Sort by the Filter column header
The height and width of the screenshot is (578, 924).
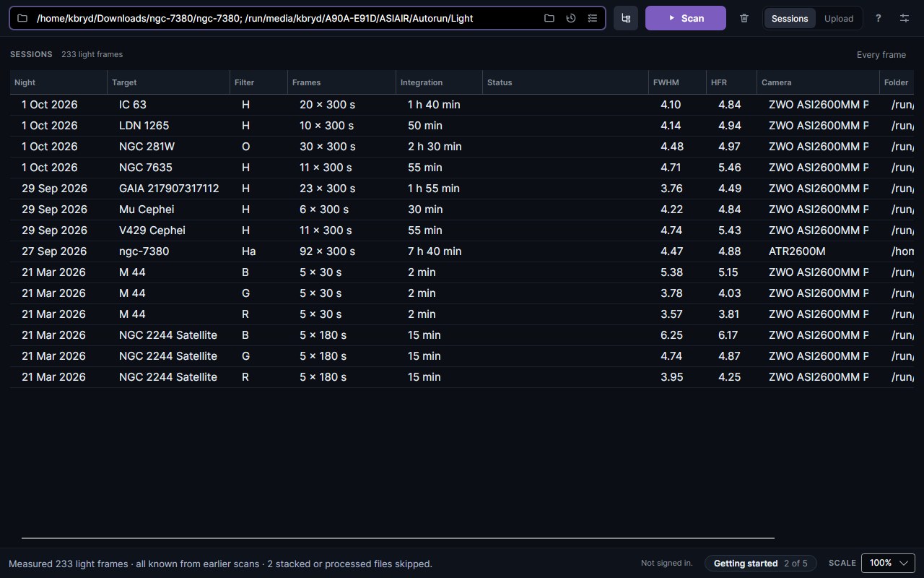coord(258,82)
